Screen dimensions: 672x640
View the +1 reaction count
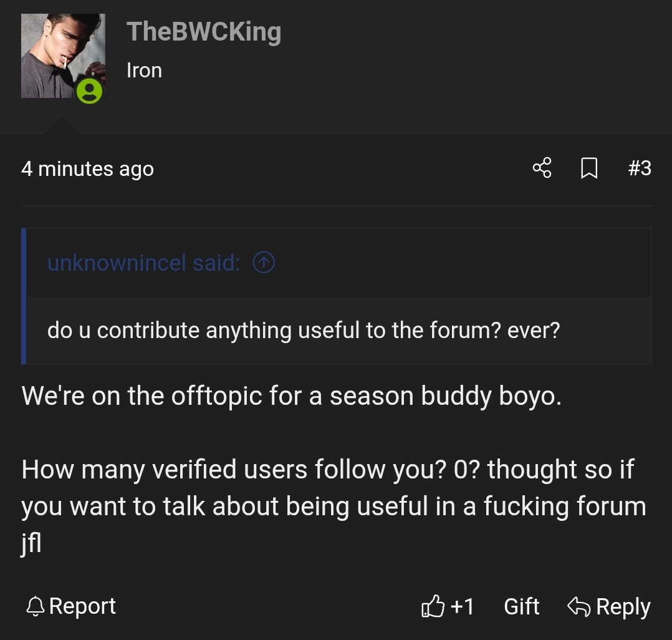(462, 606)
